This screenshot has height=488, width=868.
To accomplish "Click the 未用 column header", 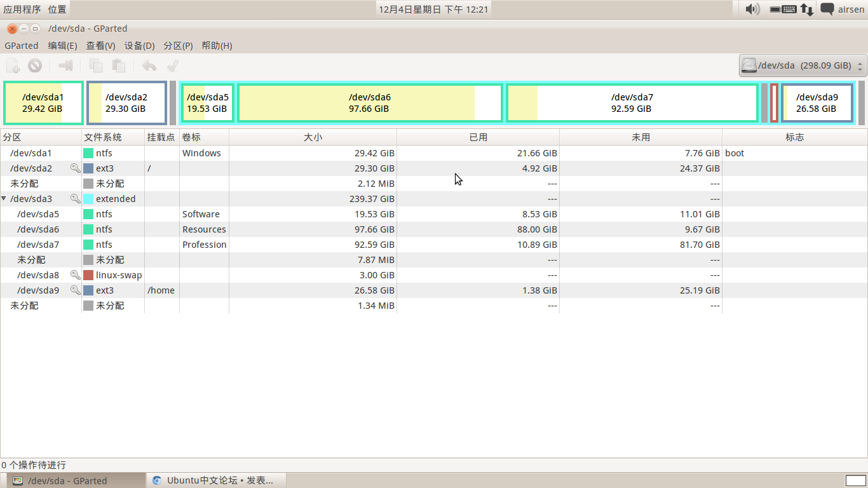I will [x=641, y=137].
